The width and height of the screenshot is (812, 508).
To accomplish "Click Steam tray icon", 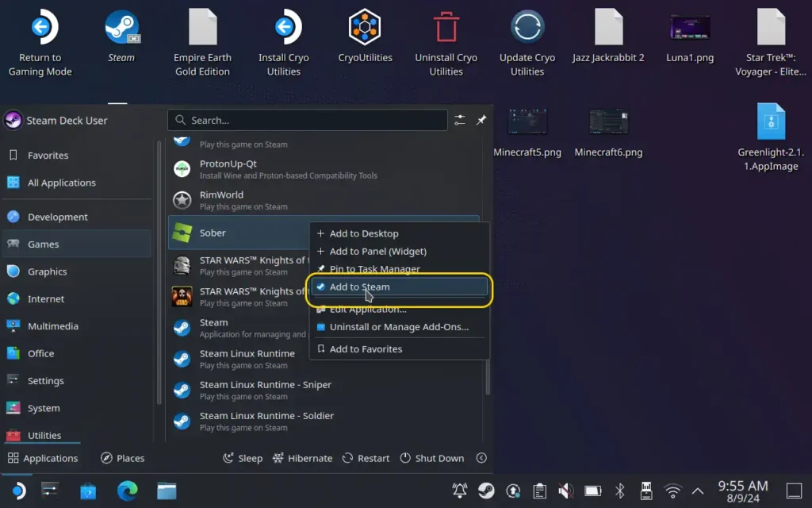I will (x=486, y=491).
